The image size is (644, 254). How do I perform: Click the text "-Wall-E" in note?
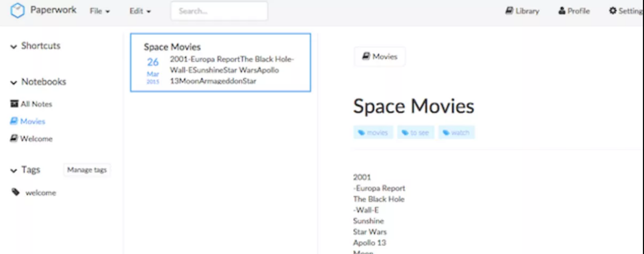[366, 210]
